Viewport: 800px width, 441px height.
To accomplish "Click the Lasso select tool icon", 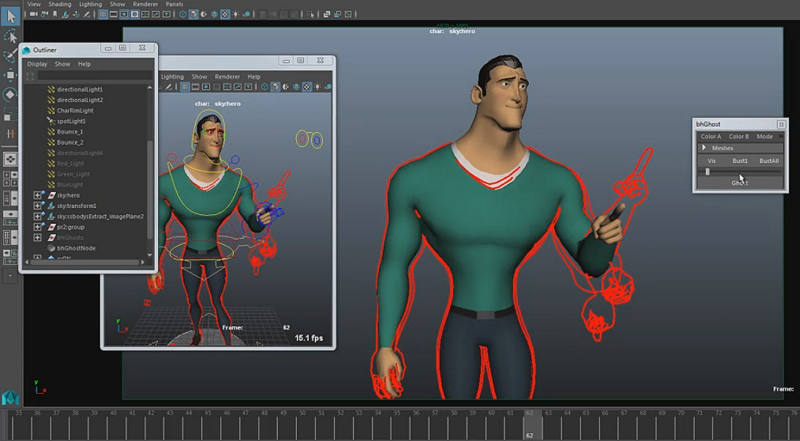I will coord(9,39).
